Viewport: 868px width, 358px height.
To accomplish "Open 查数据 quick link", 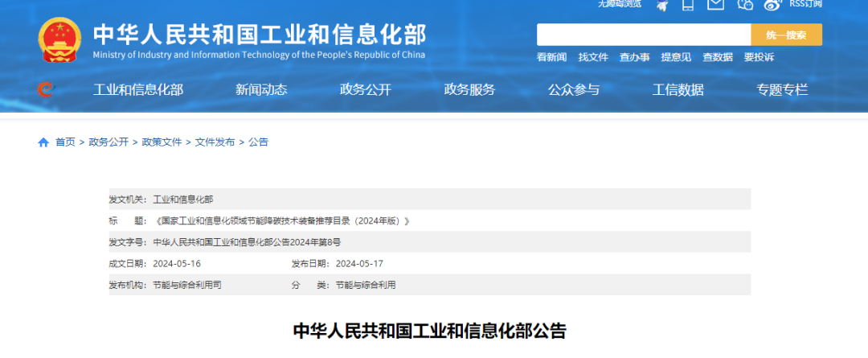I will point(718,57).
